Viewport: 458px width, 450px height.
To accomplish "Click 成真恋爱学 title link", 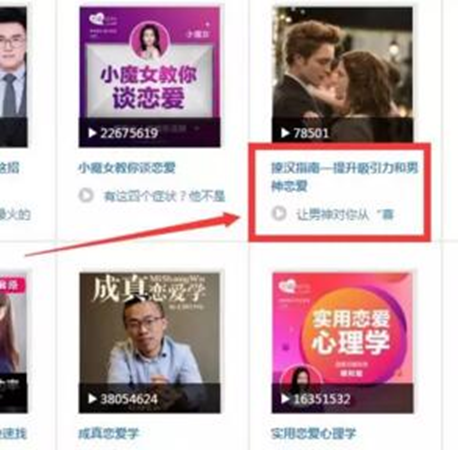I will coord(108,434).
